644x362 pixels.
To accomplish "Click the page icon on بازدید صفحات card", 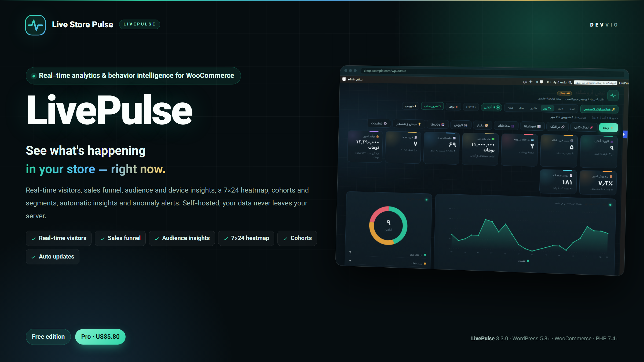I will (x=571, y=175).
